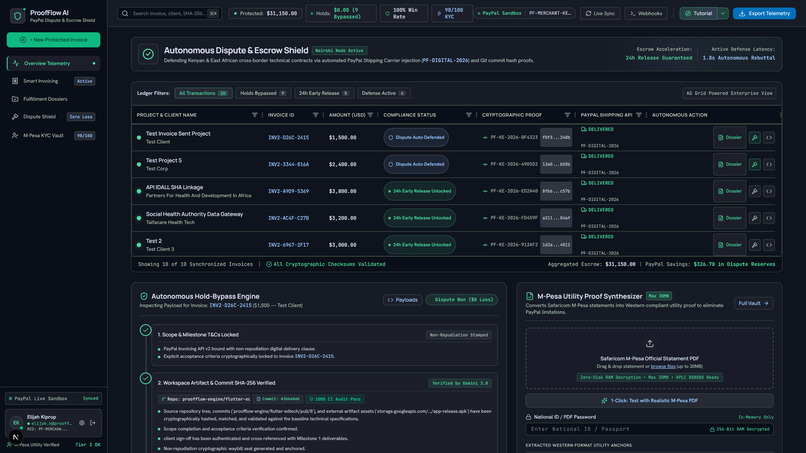The width and height of the screenshot is (806, 453).
Task: Click dispute gavel icon for Social Health Authority row
Action: tap(755, 218)
